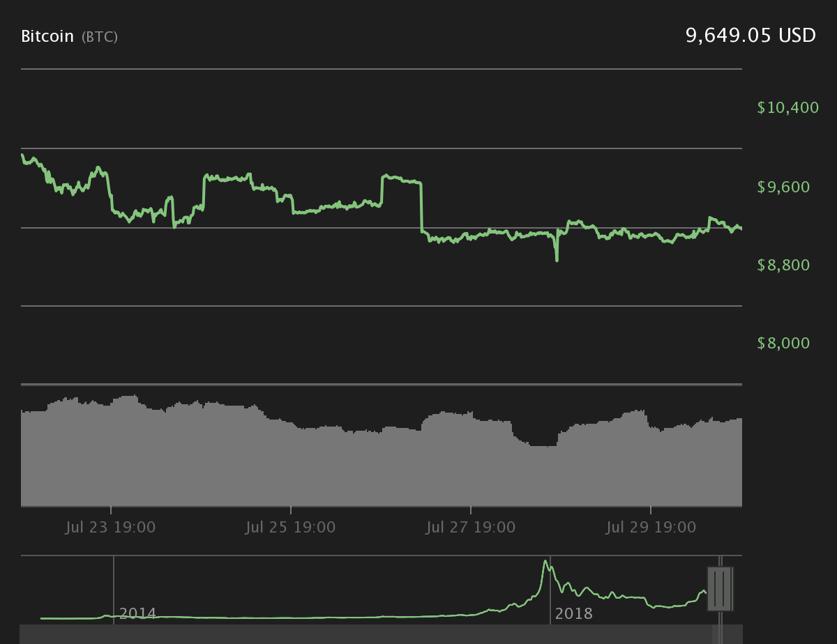Click the Bitcoin title label
The width and height of the screenshot is (837, 644).
point(47,36)
